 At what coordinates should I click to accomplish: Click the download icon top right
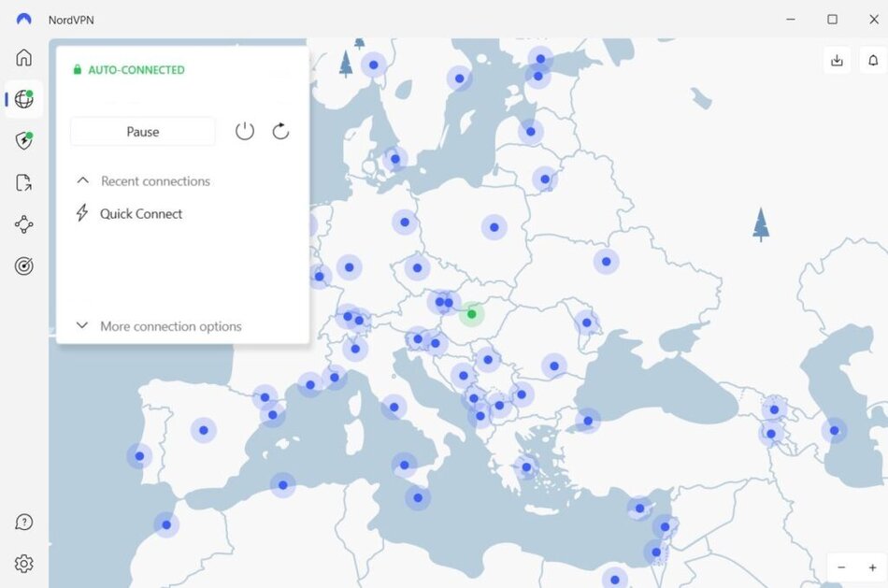pyautogui.click(x=837, y=60)
